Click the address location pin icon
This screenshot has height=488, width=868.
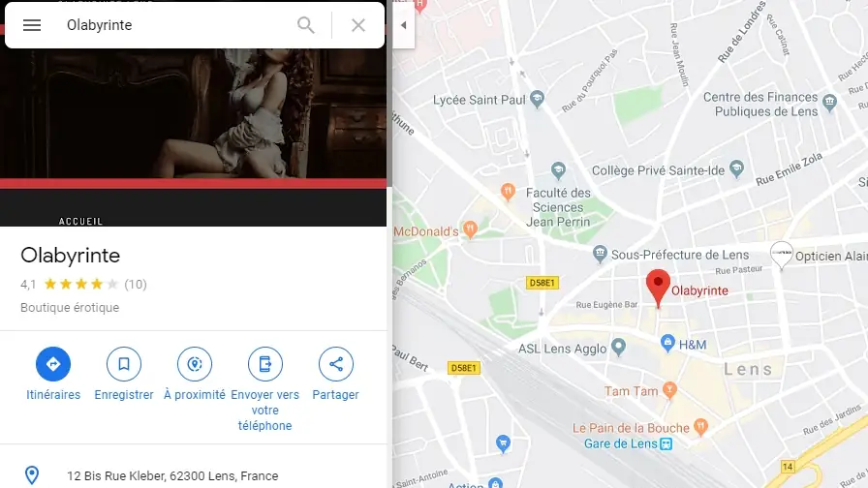32,475
